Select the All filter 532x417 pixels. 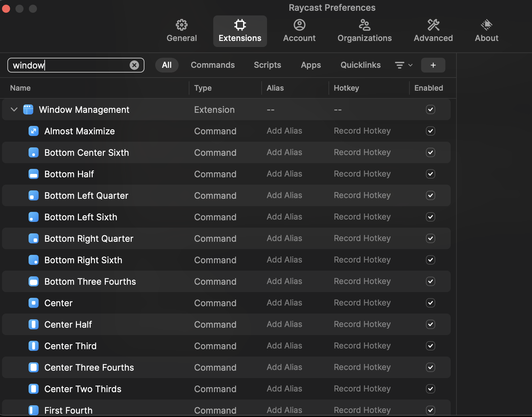[x=167, y=65]
